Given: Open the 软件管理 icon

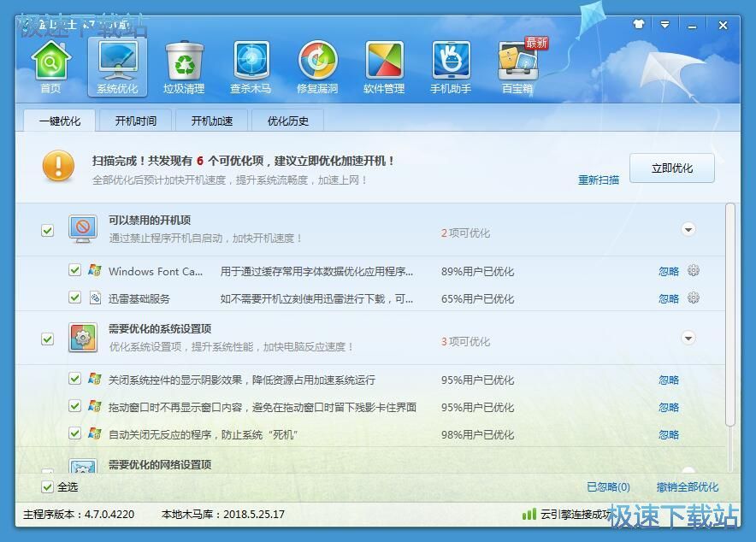Looking at the screenshot, I should [x=384, y=60].
